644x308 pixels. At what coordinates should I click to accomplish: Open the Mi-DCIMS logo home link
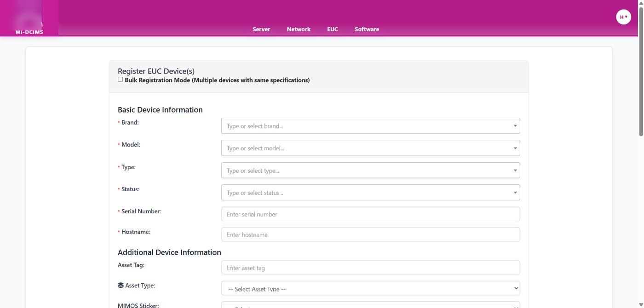(29, 18)
